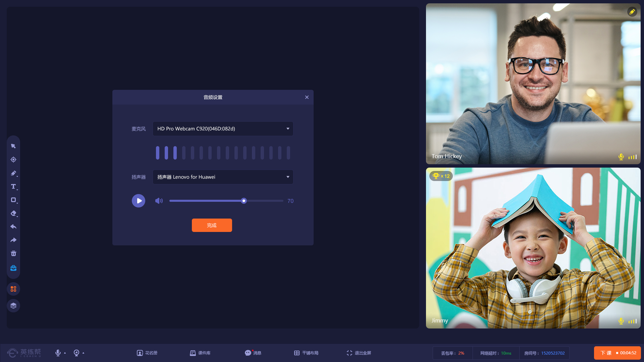The image size is (644, 362).
Task: Toggle Tom Hickey's microphone icon
Action: (621, 157)
